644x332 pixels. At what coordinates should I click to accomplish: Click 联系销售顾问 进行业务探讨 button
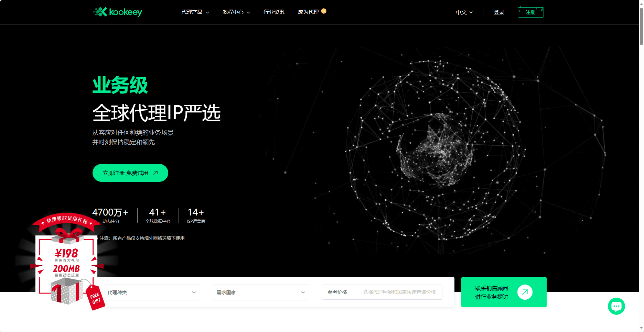(x=504, y=292)
